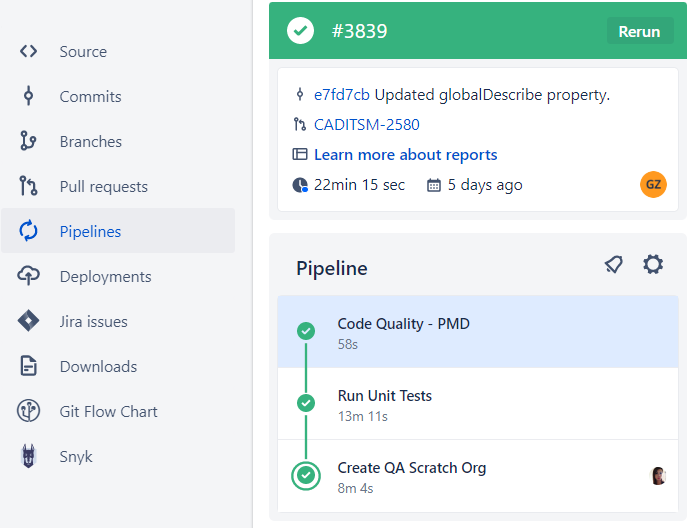Click the Deployments cloud upload icon
The height and width of the screenshot is (528, 687).
tap(28, 276)
